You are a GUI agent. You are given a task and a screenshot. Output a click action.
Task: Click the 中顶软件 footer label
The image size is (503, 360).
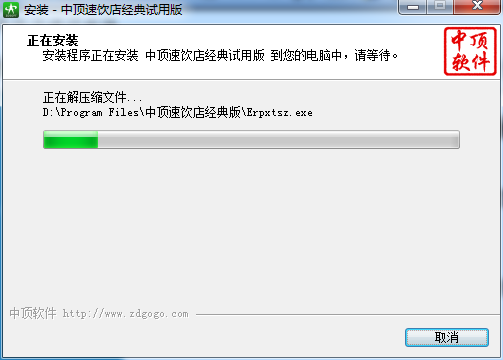(x=33, y=313)
